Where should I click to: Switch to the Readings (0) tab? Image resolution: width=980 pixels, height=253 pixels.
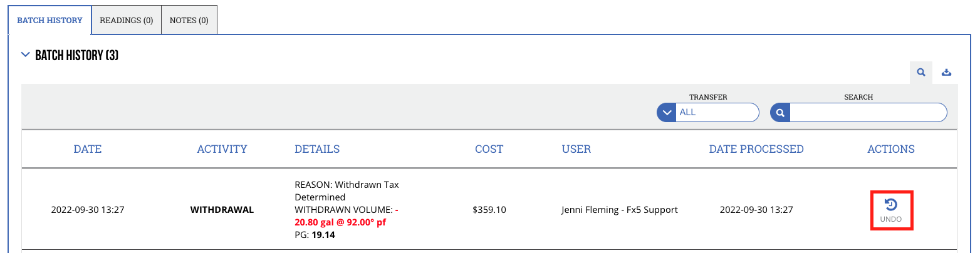pyautogui.click(x=127, y=20)
